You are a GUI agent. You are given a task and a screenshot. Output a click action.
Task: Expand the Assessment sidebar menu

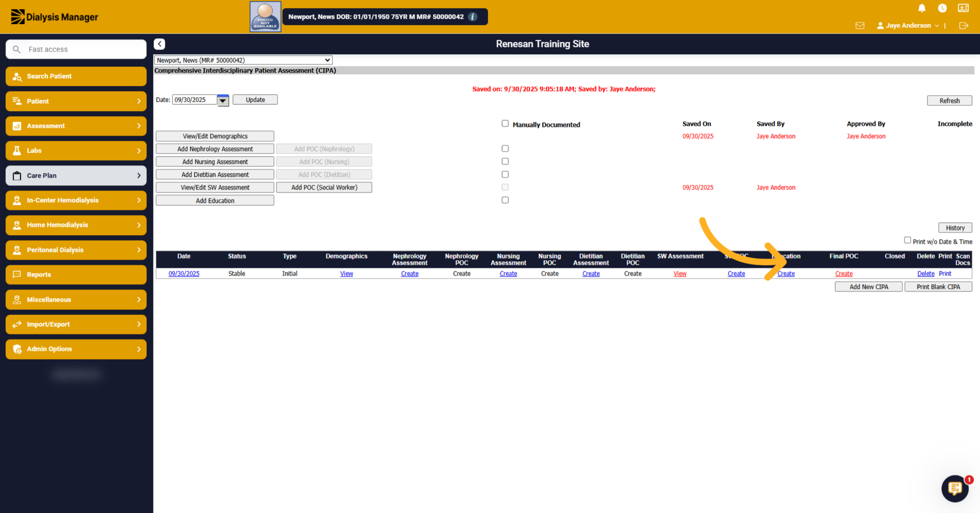pos(76,126)
